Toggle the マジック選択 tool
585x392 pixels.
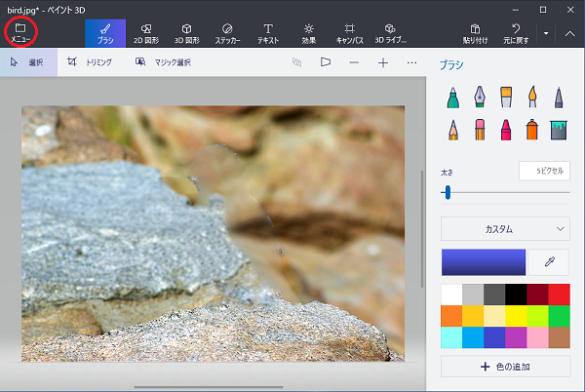point(163,62)
